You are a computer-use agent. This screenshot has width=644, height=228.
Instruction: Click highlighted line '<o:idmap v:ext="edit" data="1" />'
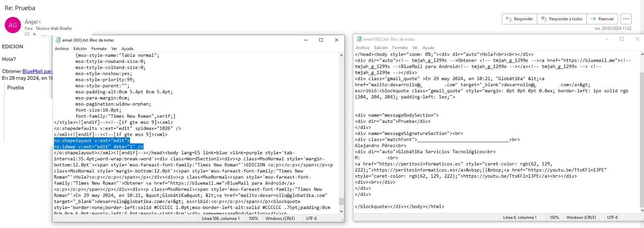(x=99, y=147)
